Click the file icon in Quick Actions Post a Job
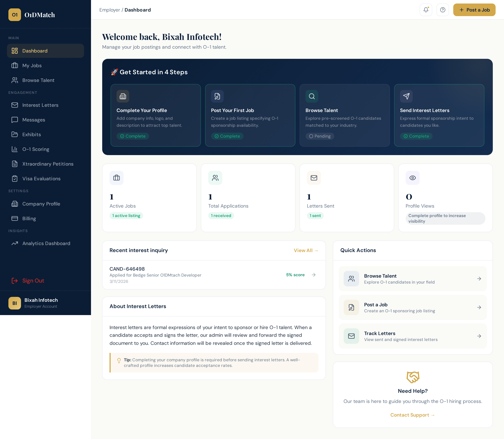The width and height of the screenshot is (504, 439). pyautogui.click(x=351, y=307)
